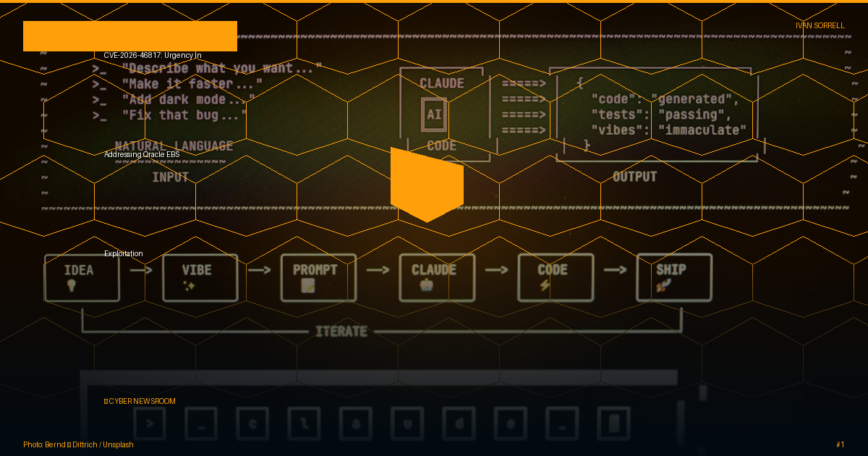Click the author name IVAN SORRELL
The image size is (868, 456).
point(820,26)
